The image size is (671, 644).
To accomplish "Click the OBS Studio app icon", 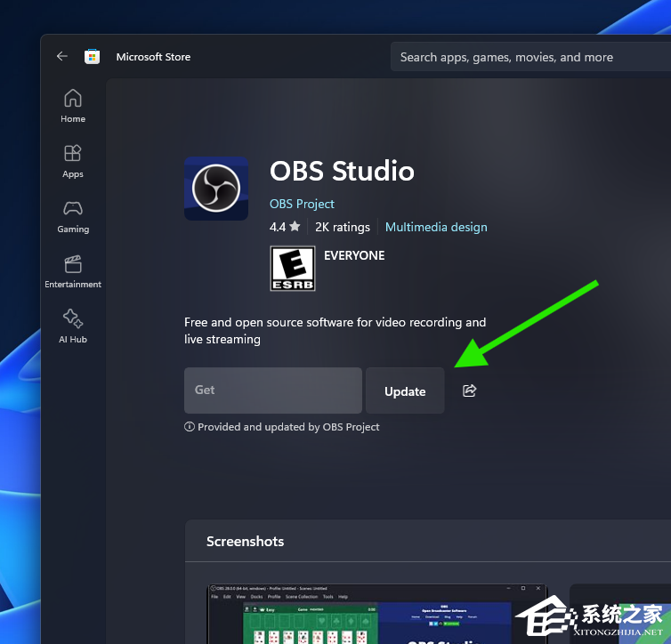I will [x=216, y=189].
